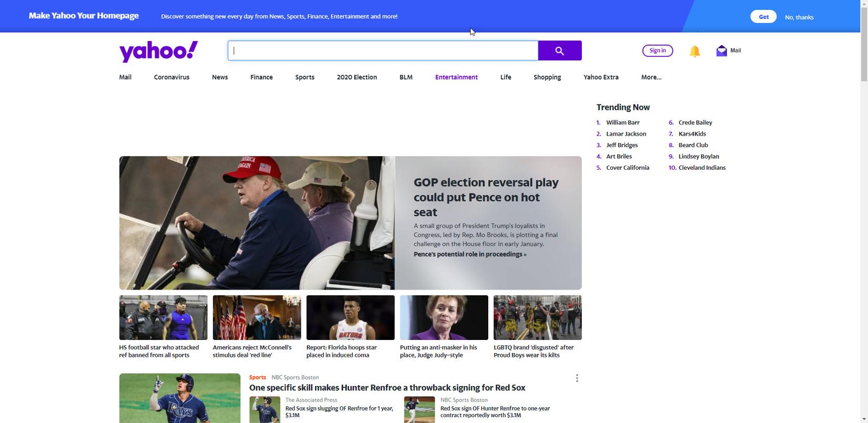The image size is (868, 423).
Task: Open the Mail envelope icon
Action: pos(721,50)
